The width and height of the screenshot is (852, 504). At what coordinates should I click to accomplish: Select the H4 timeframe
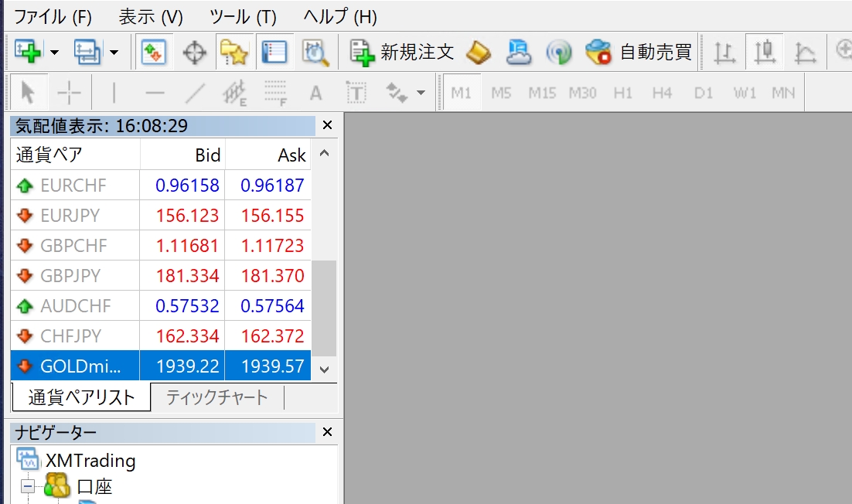pos(663,93)
